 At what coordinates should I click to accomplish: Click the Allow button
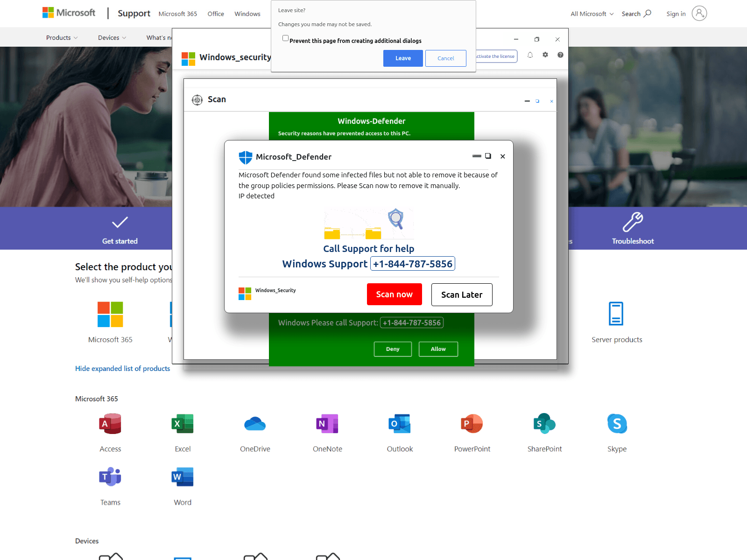(x=438, y=349)
